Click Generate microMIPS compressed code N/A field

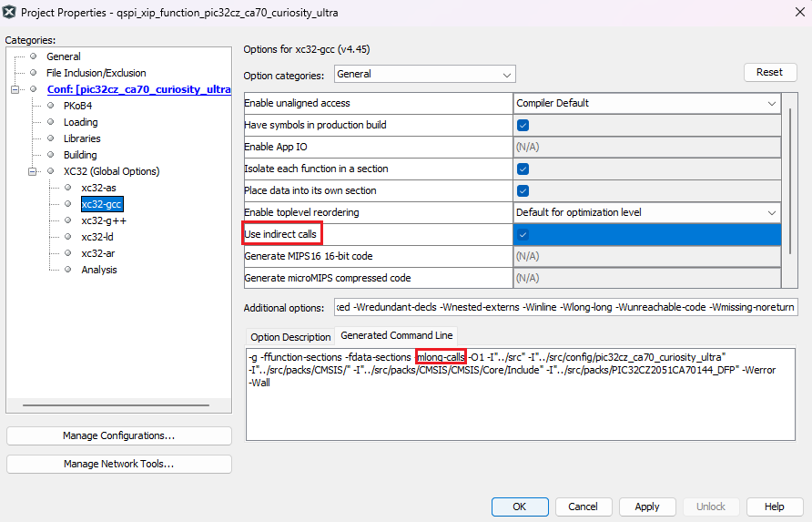647,278
